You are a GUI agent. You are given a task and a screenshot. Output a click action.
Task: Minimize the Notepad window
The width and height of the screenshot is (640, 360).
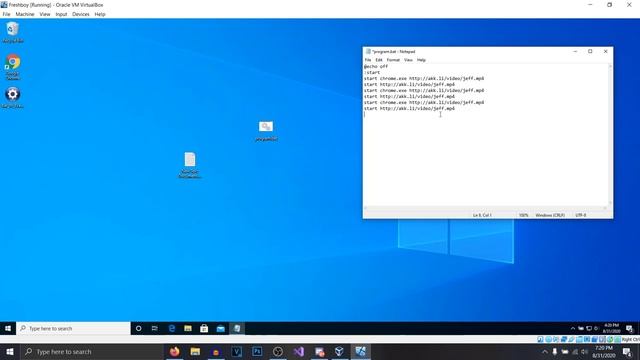coord(575,51)
